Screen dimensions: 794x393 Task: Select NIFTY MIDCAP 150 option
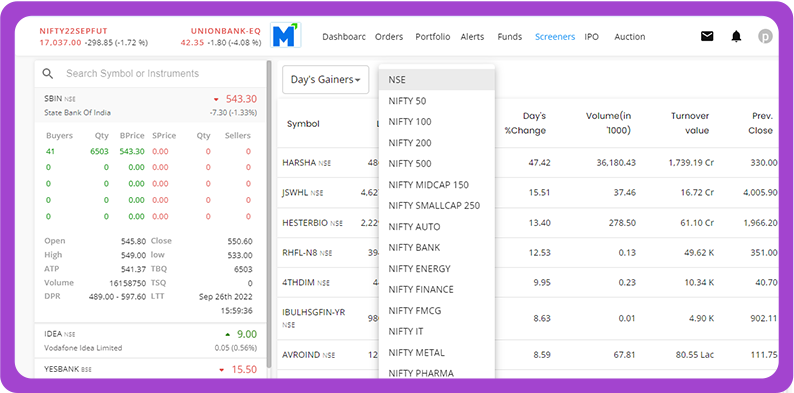point(436,185)
